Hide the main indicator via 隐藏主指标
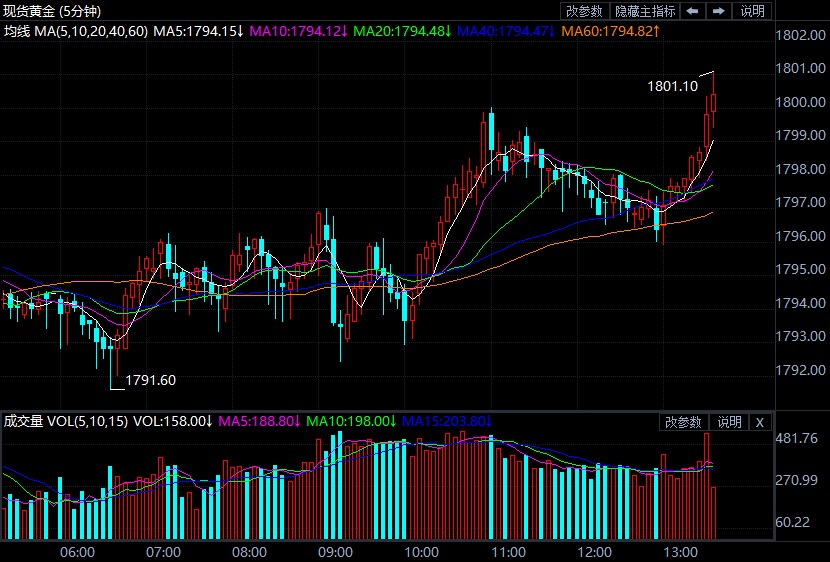 pyautogui.click(x=644, y=12)
